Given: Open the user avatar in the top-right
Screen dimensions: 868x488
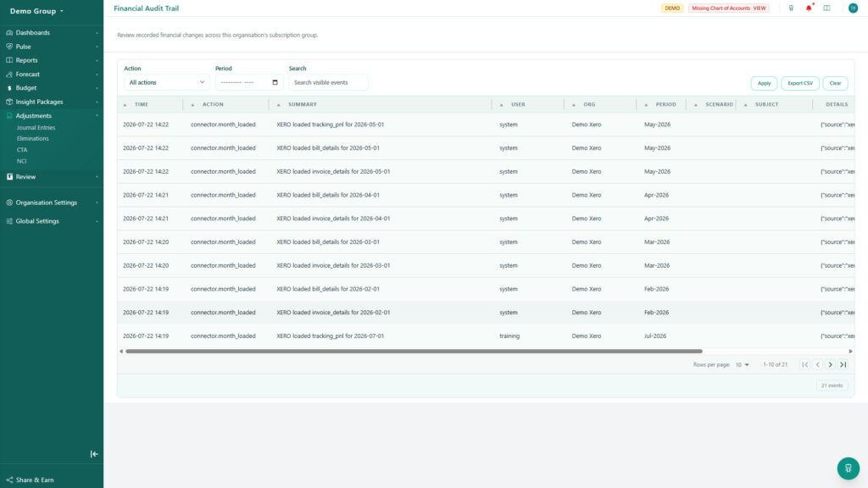Looking at the screenshot, I should point(853,8).
